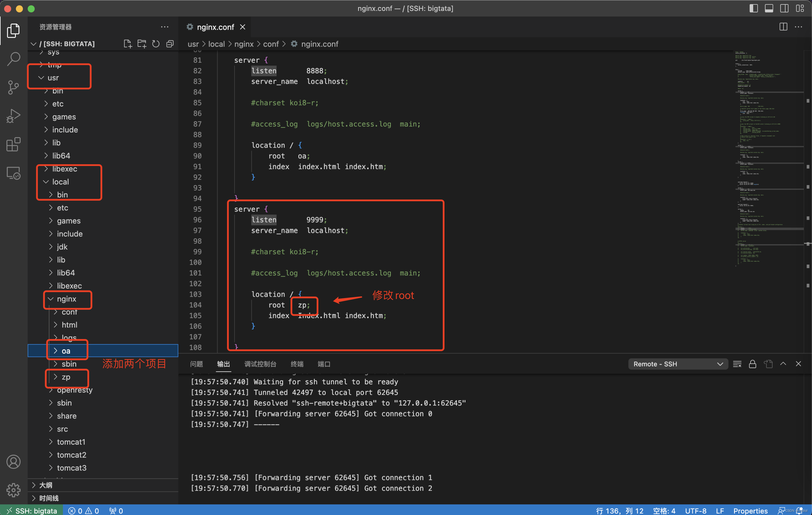Open the Search view in activity bar
Viewport: 812px width, 515px height.
click(14, 59)
